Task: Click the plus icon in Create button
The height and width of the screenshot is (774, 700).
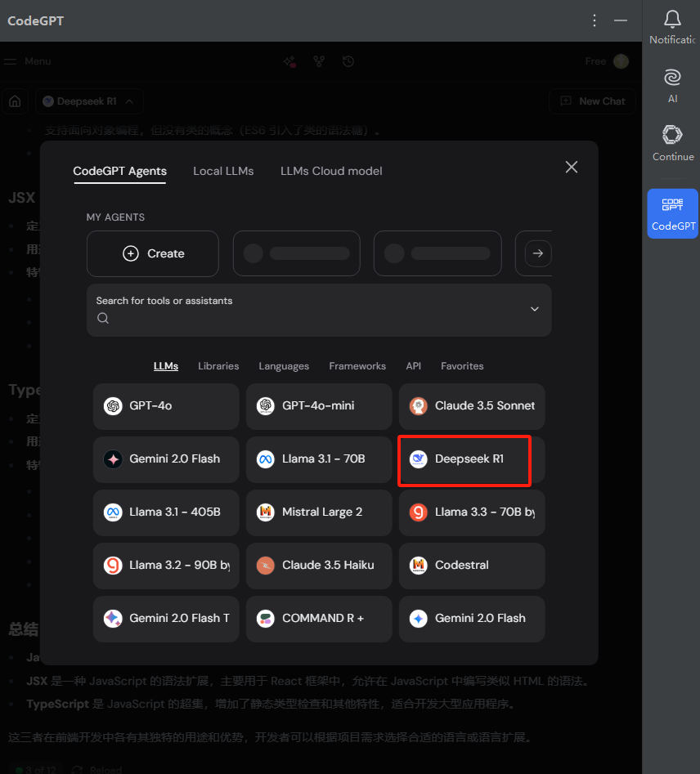Action: 130,253
